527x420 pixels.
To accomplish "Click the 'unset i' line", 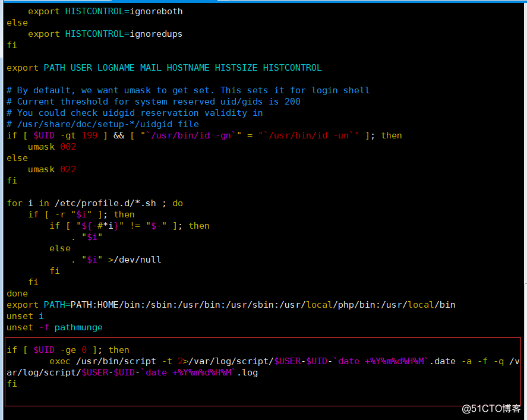I will tap(25, 316).
